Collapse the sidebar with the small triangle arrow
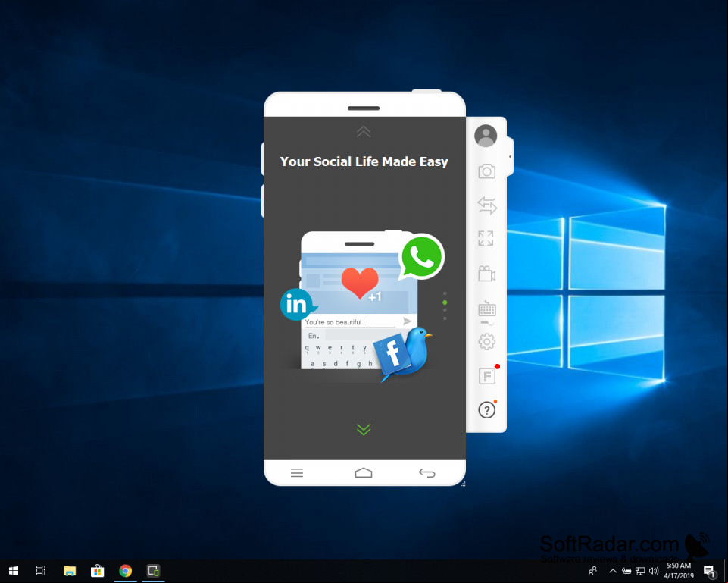This screenshot has height=583, width=728. click(511, 156)
